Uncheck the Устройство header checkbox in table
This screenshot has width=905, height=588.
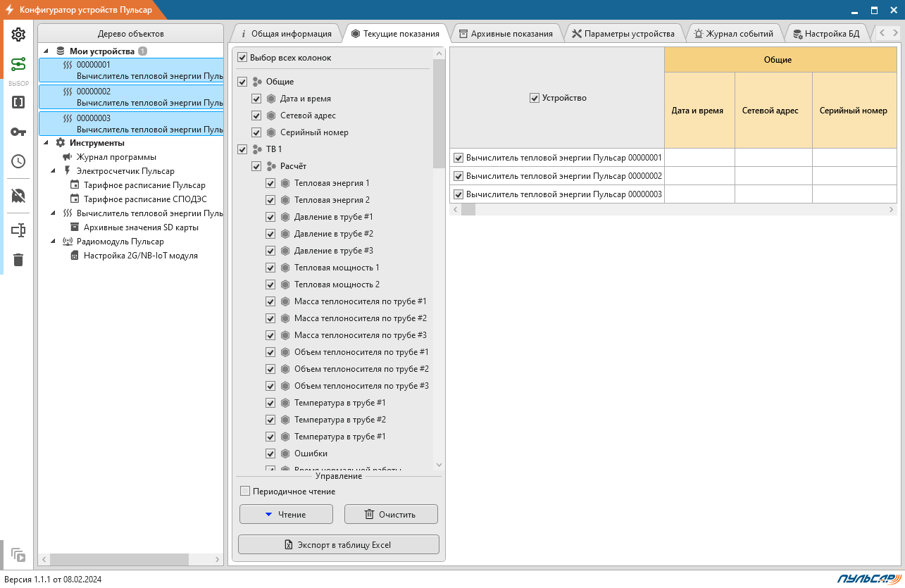534,98
